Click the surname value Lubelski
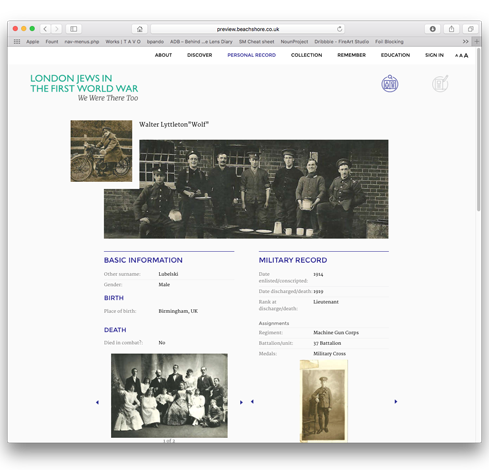489x470 pixels. pos(168,274)
